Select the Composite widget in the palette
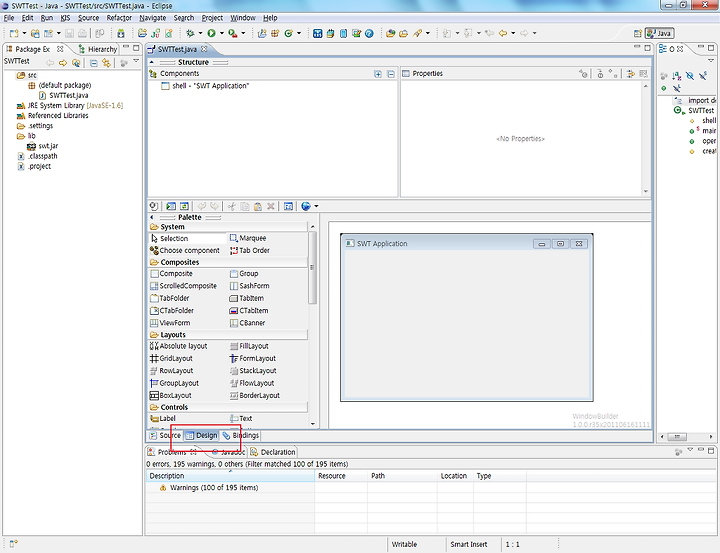The width and height of the screenshot is (720, 553). (171, 273)
